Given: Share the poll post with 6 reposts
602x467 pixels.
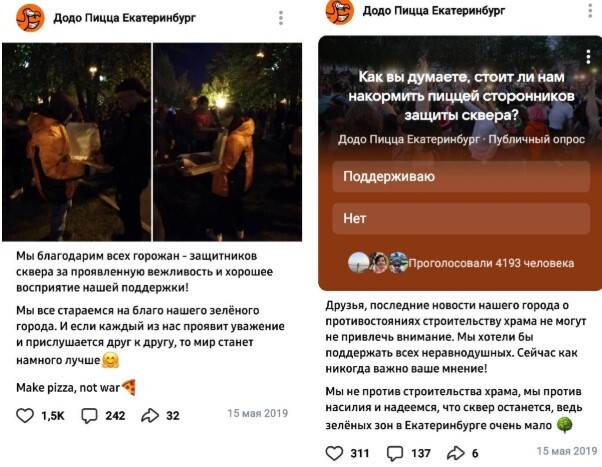Looking at the screenshot, I should pyautogui.click(x=455, y=453).
